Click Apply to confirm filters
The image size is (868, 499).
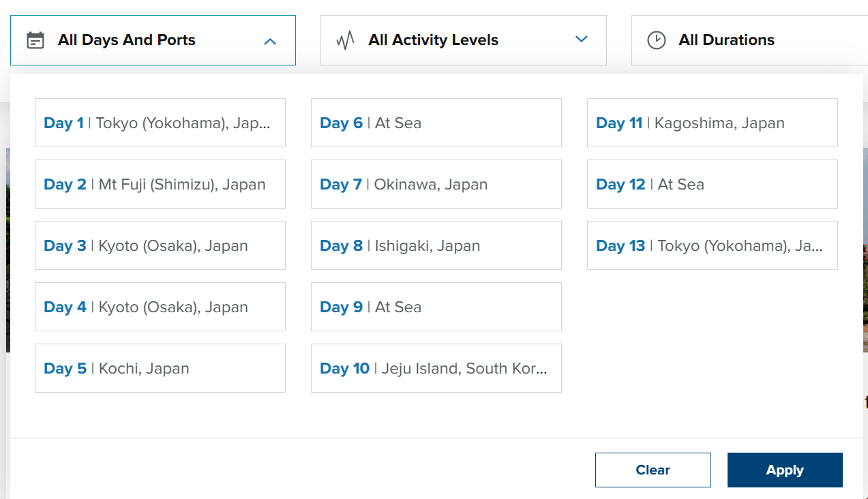click(784, 470)
